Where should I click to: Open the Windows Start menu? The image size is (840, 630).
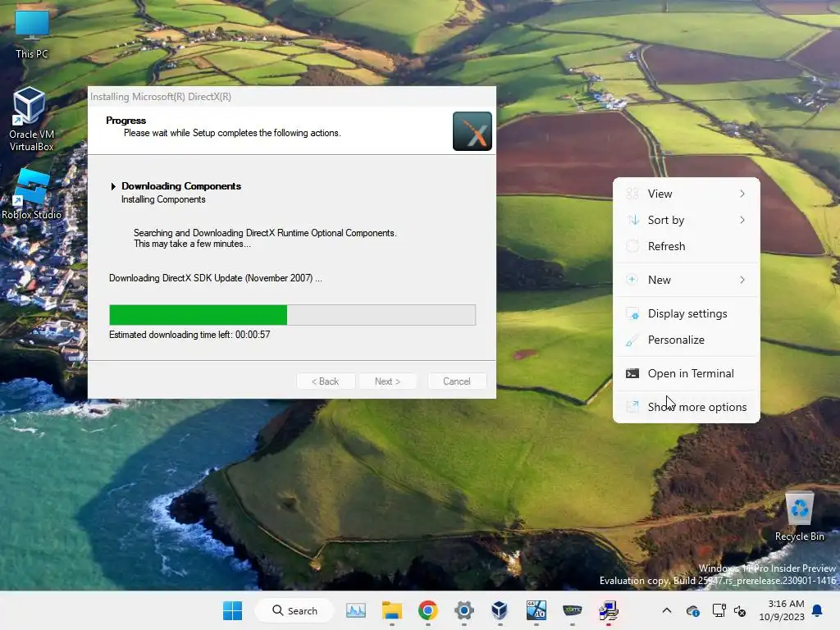coord(232,610)
